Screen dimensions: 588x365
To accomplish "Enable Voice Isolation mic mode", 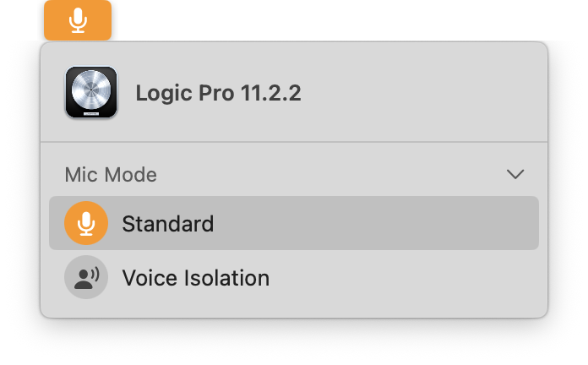I will point(294,277).
